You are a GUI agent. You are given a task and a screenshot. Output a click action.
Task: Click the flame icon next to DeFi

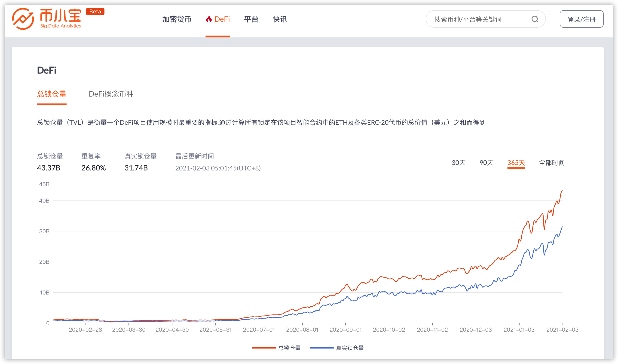pyautogui.click(x=209, y=19)
